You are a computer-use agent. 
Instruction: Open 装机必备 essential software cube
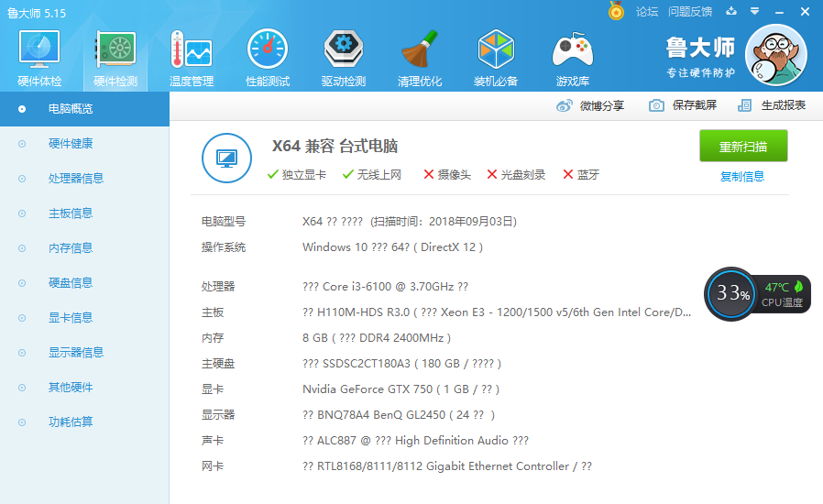(496, 59)
